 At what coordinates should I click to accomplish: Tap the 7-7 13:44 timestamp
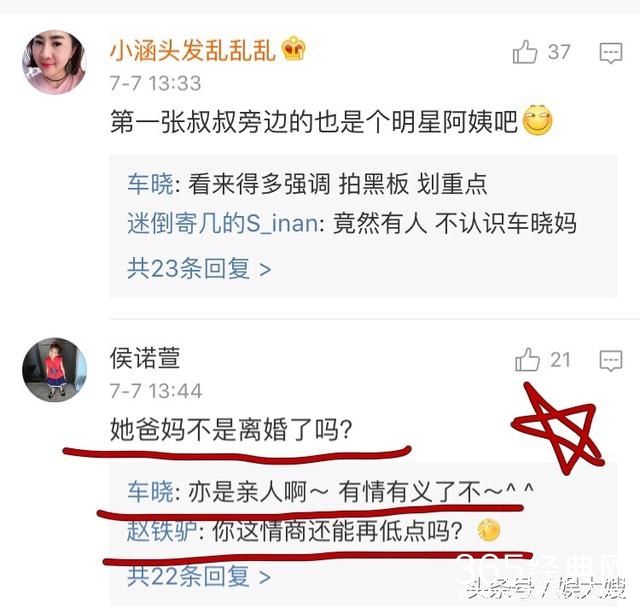click(x=156, y=391)
